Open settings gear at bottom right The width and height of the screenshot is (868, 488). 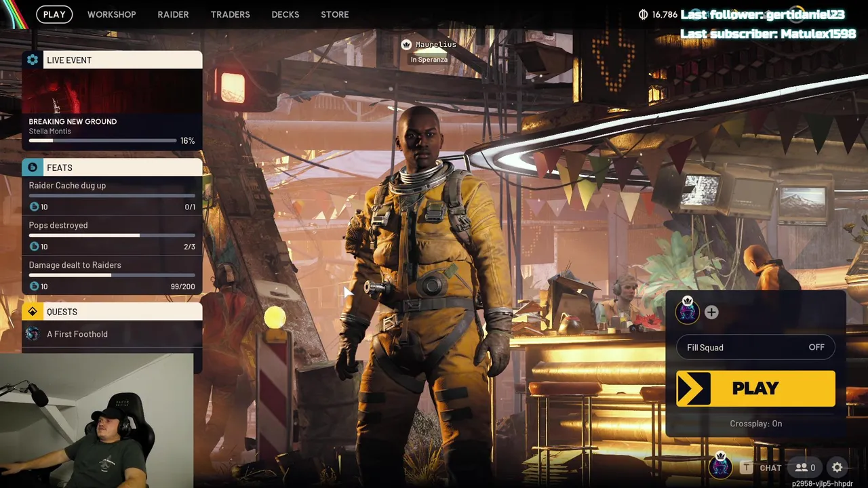837,468
